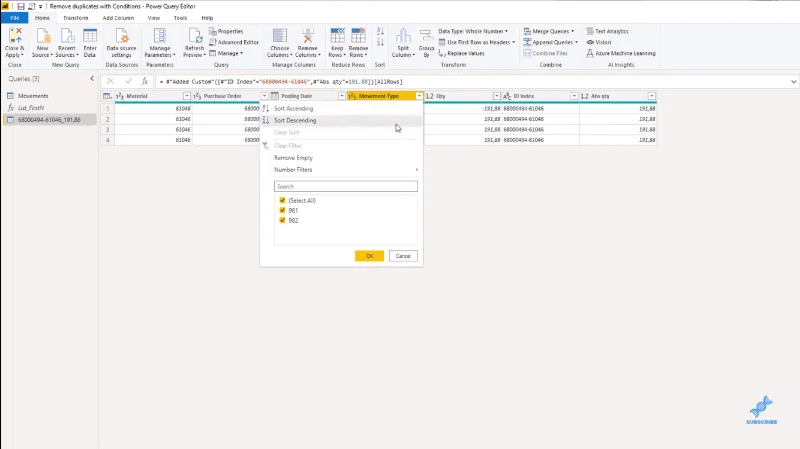This screenshot has height=449, width=800.
Task: Open Material column filter dropdown
Action: click(187, 96)
